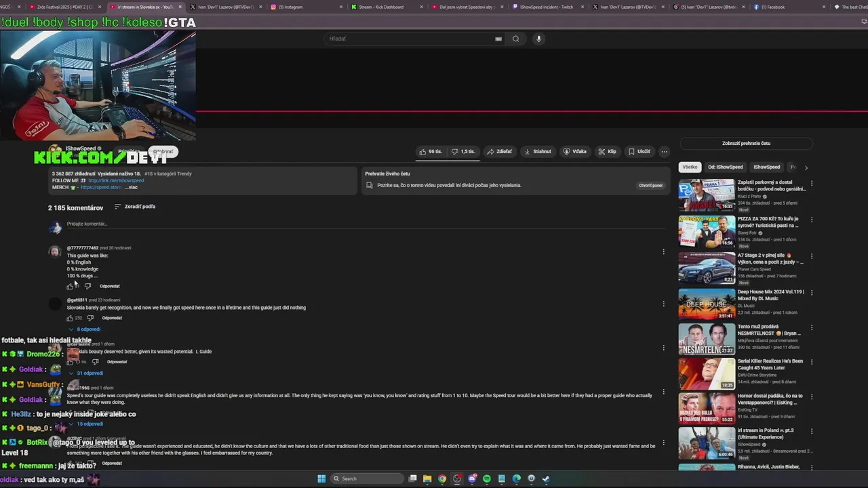
Task: Dislike the video showing 1,5 tis.
Action: pos(464,152)
